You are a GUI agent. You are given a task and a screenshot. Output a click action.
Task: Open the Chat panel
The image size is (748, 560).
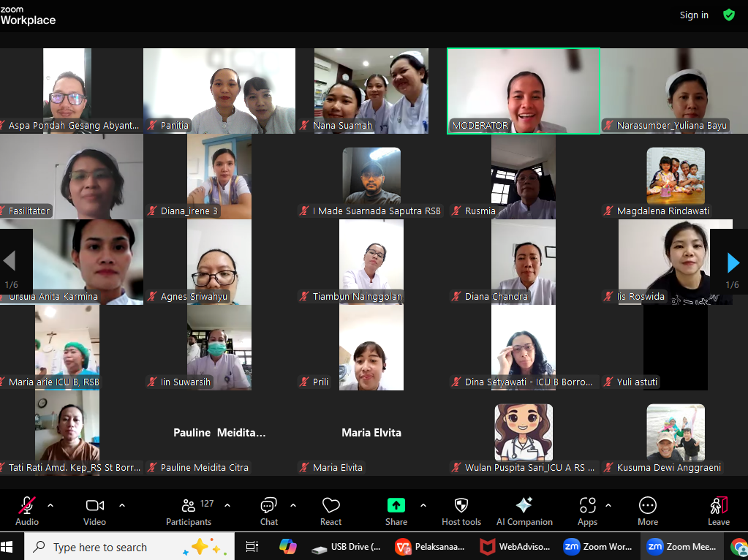[x=269, y=510]
